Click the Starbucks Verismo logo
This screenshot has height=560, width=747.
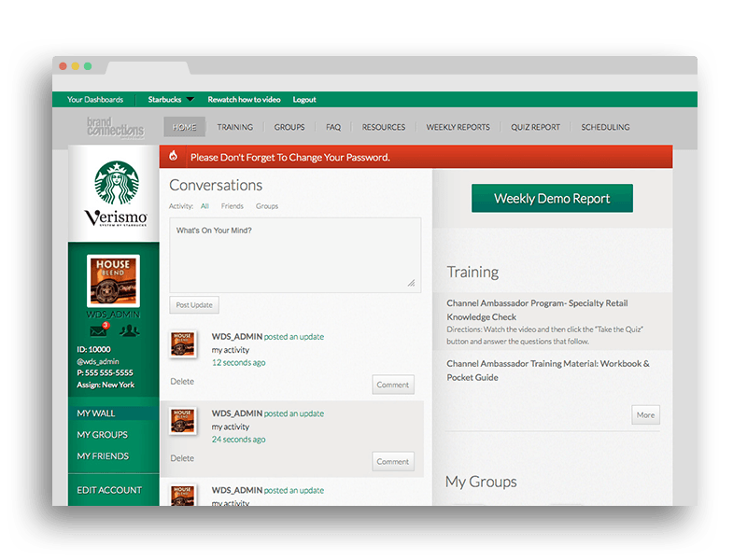point(116,193)
